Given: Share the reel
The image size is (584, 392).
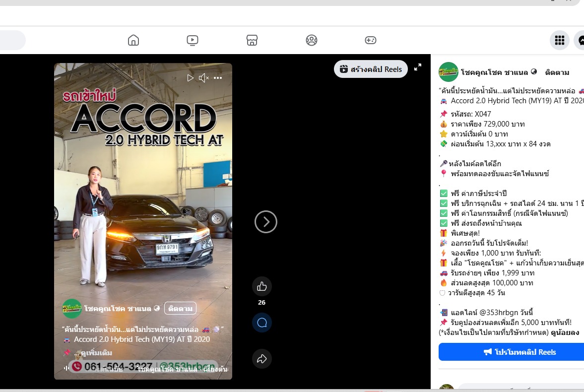Looking at the screenshot, I should (x=262, y=359).
